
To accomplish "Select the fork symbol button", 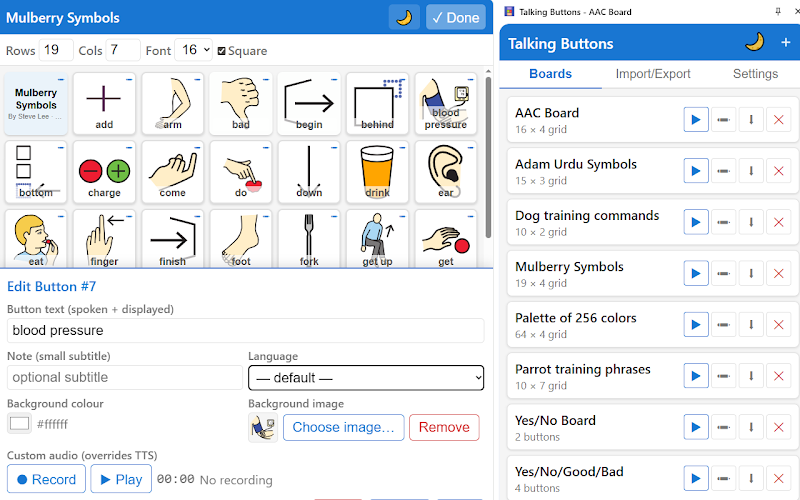I will point(309,238).
